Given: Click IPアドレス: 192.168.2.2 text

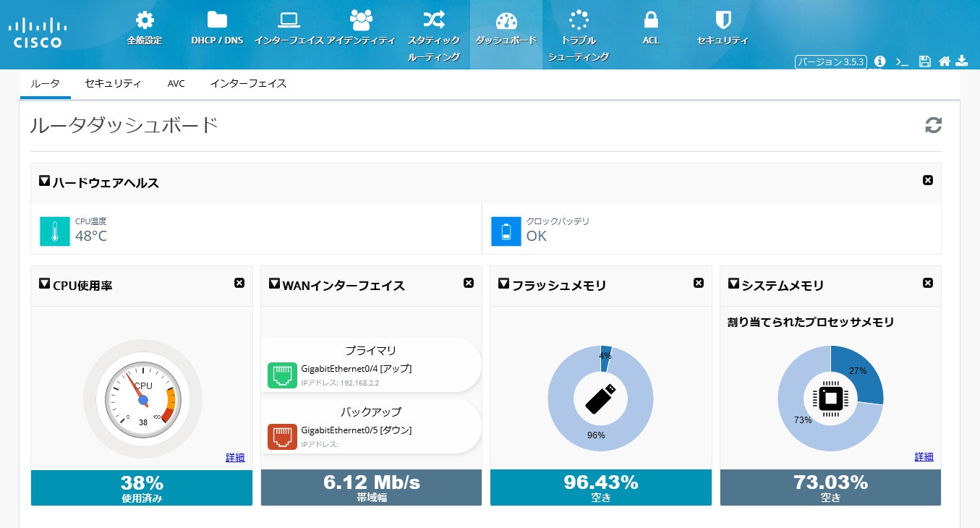Looking at the screenshot, I should click(339, 383).
